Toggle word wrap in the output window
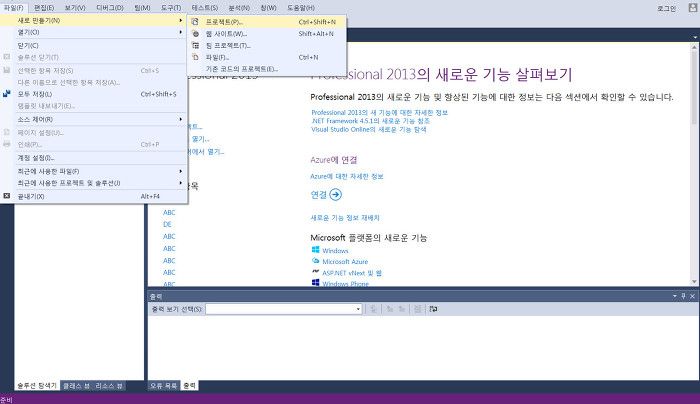 point(433,309)
